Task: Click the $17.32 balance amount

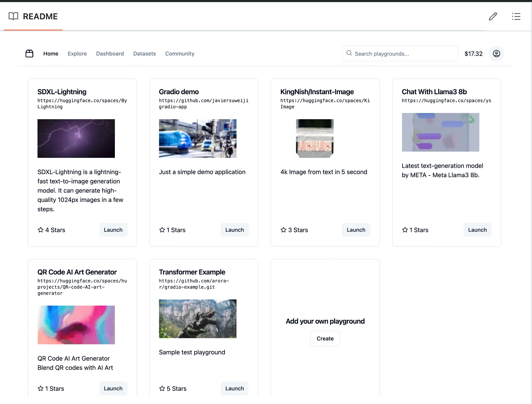Action: (x=473, y=54)
